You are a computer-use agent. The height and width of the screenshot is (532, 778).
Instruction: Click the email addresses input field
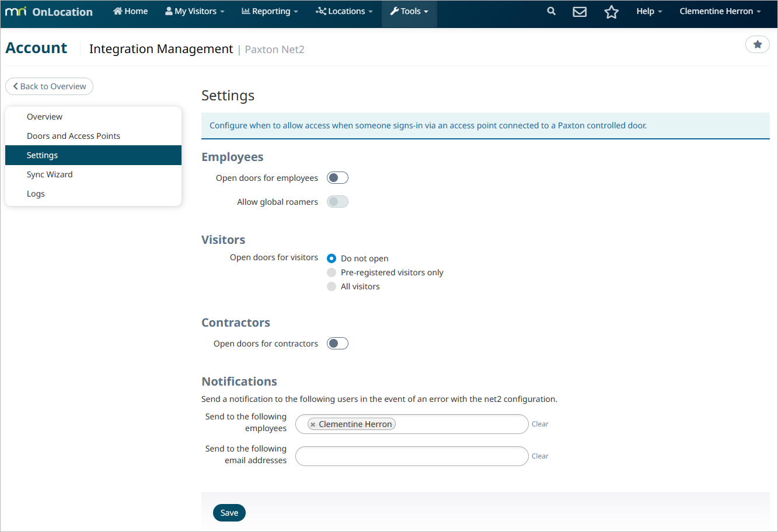pyautogui.click(x=411, y=456)
